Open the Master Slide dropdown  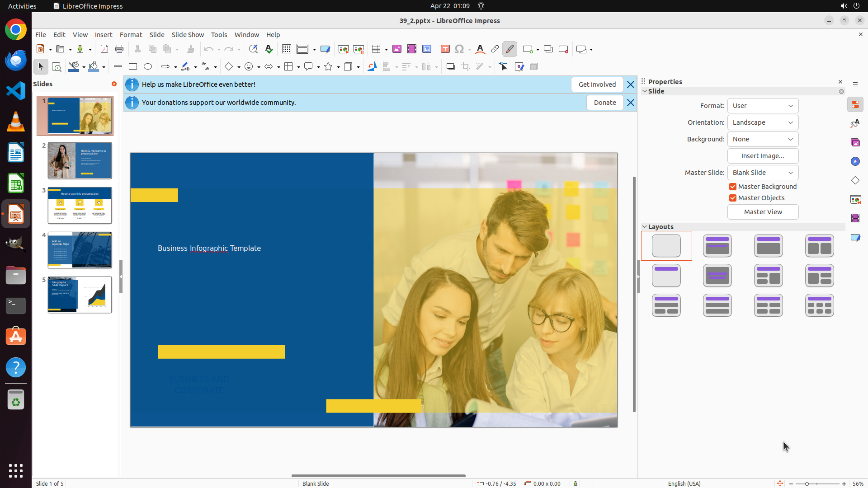click(763, 173)
